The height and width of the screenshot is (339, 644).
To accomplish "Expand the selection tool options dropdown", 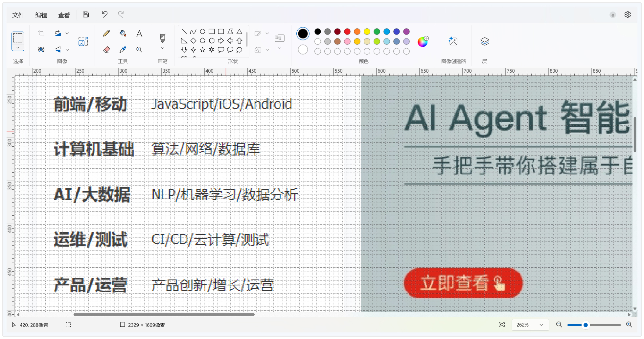I will [18, 48].
